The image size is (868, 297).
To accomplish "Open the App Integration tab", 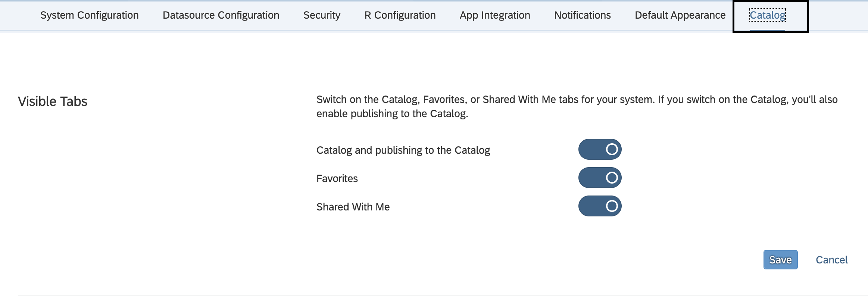I will (495, 15).
